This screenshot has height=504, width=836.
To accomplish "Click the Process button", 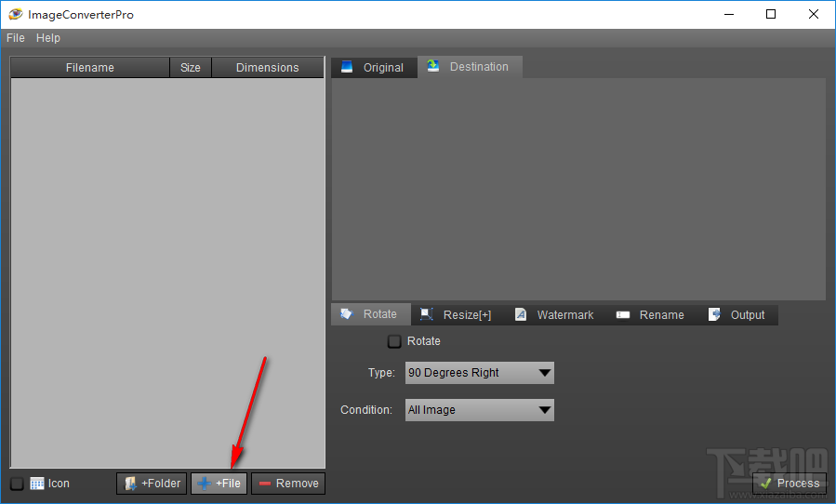I will [790, 484].
